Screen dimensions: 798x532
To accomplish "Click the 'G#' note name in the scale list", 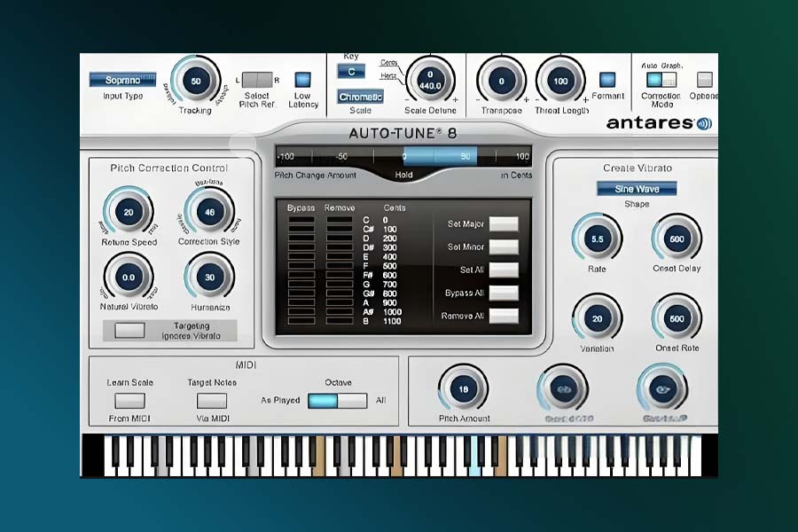I will [x=369, y=293].
